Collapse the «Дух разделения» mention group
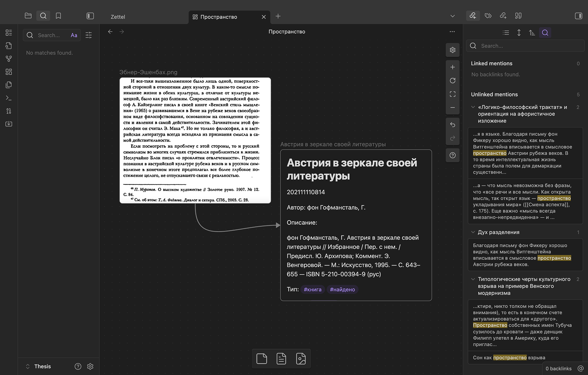The width and height of the screenshot is (588, 375). [473, 232]
